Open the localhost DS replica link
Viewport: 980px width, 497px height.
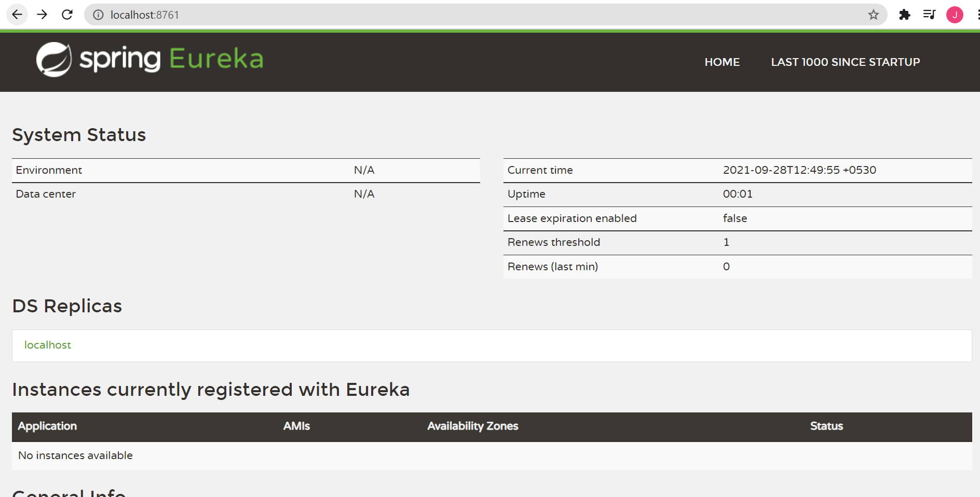[x=48, y=345]
